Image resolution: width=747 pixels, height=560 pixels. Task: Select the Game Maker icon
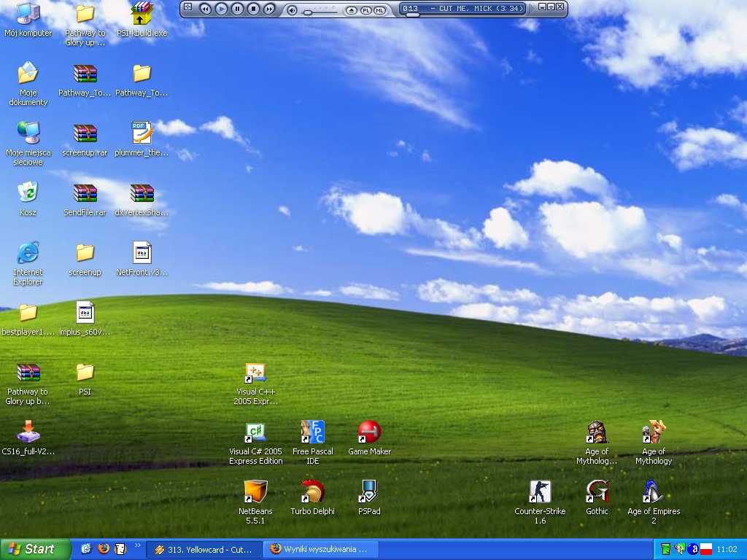pos(369,437)
